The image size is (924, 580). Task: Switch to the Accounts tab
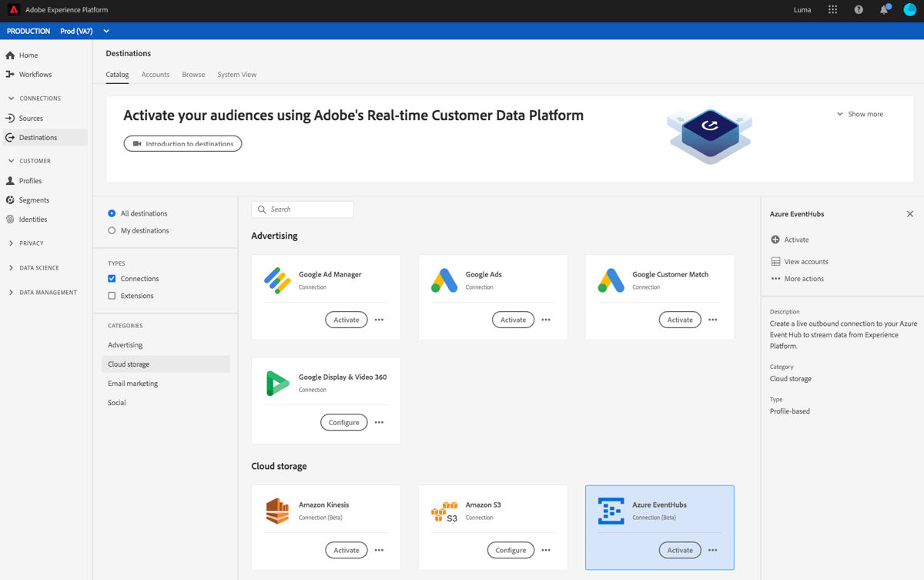click(155, 74)
